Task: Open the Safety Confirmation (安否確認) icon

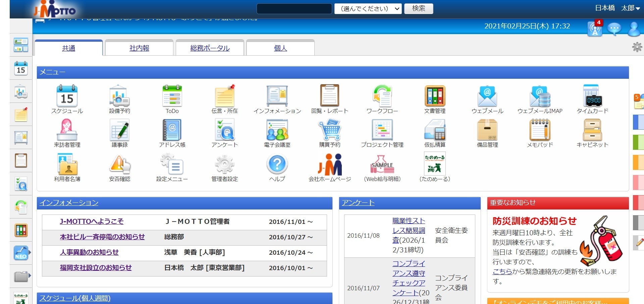Action: coord(119,164)
